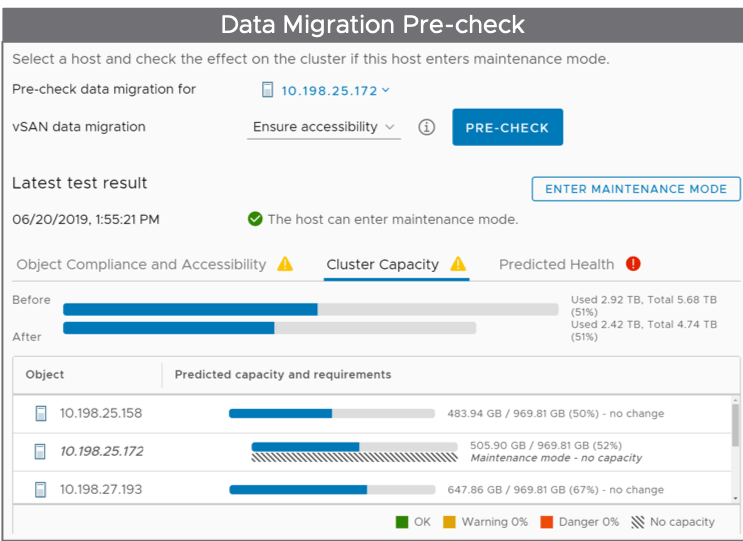Click host icon next to 10.198.27.193
The width and height of the screenshot is (743, 541).
coord(41,489)
